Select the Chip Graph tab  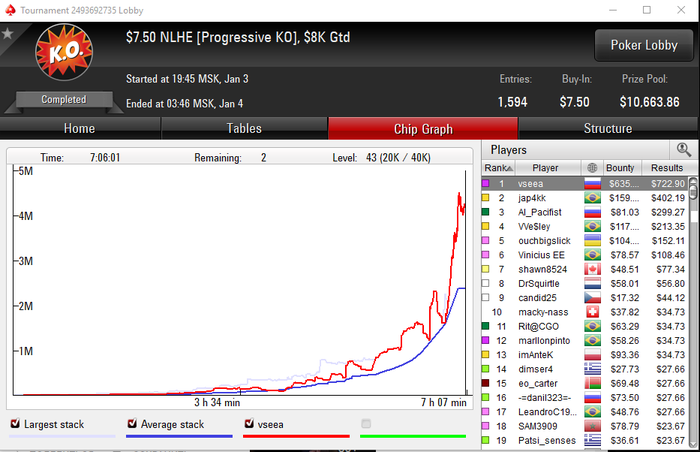[423, 129]
